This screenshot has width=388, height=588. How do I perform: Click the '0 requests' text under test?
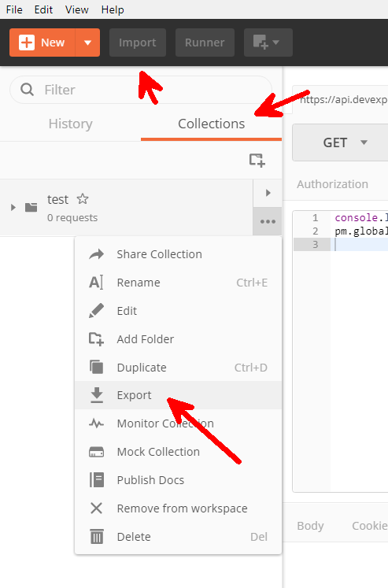coord(72,217)
